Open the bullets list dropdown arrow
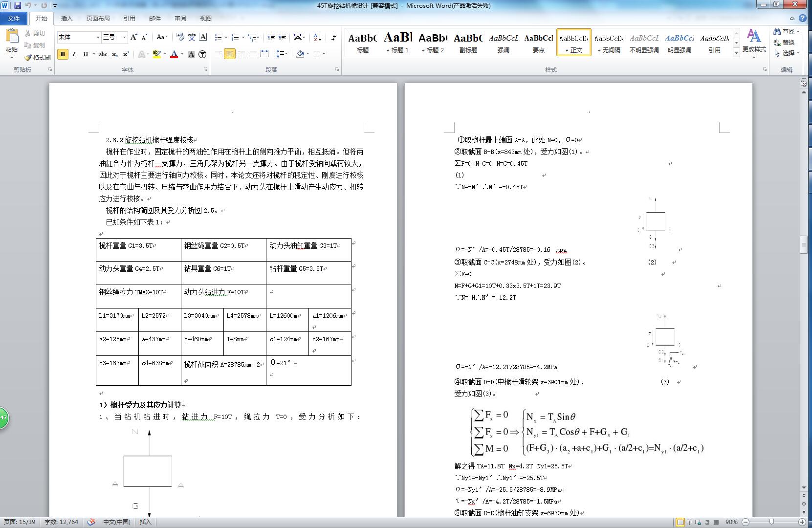Image resolution: width=812 pixels, height=528 pixels. coord(226,37)
